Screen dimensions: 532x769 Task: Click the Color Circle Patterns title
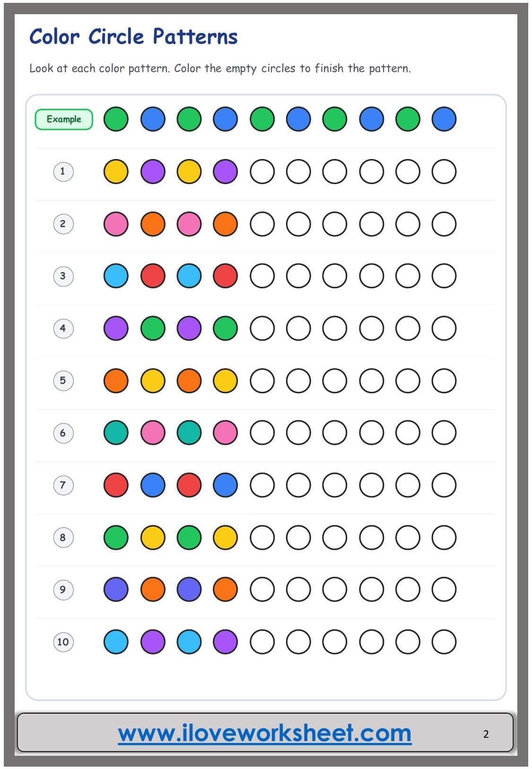coord(133,36)
